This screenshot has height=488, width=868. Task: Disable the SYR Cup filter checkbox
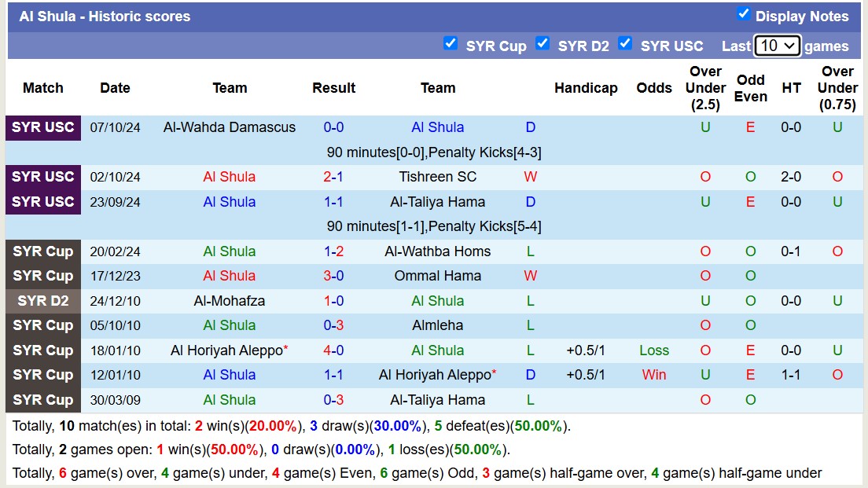[x=451, y=45]
